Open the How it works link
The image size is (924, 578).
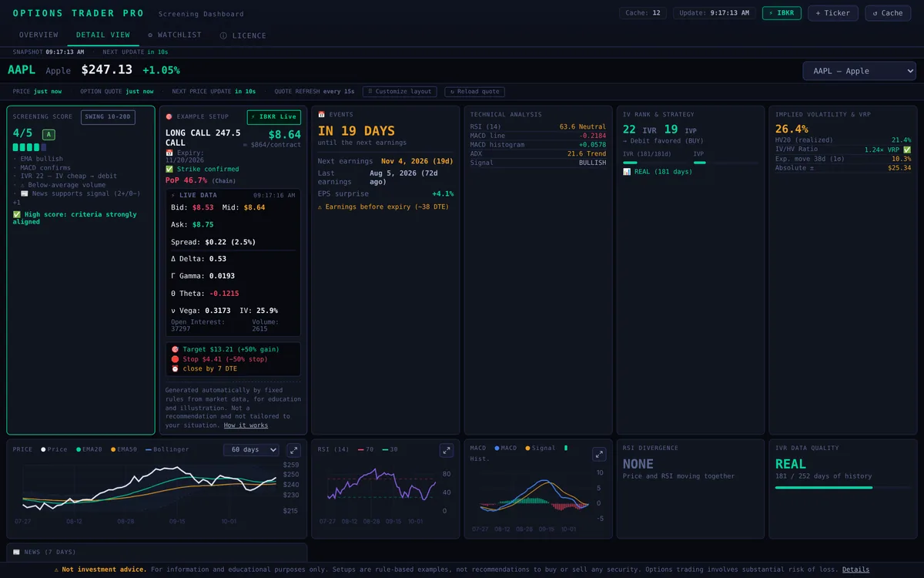246,425
